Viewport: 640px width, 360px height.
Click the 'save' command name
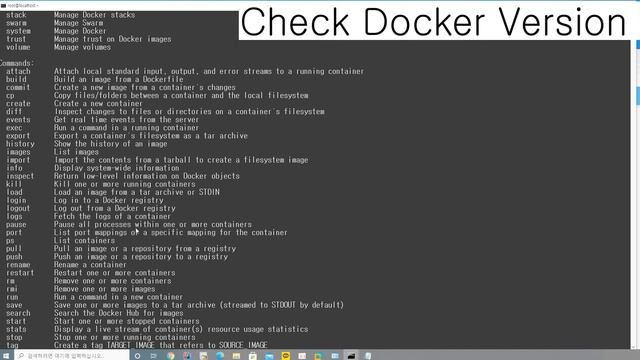tap(14, 305)
